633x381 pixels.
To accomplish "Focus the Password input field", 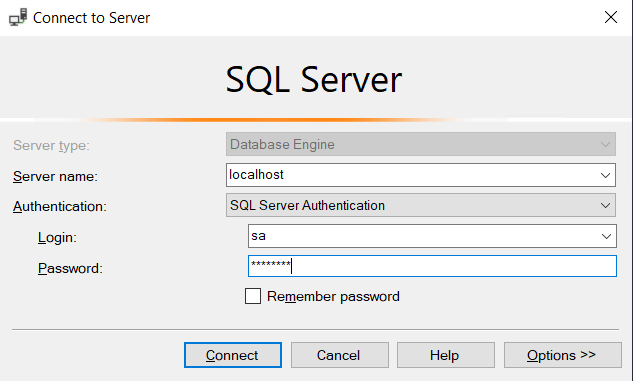I will coord(432,266).
